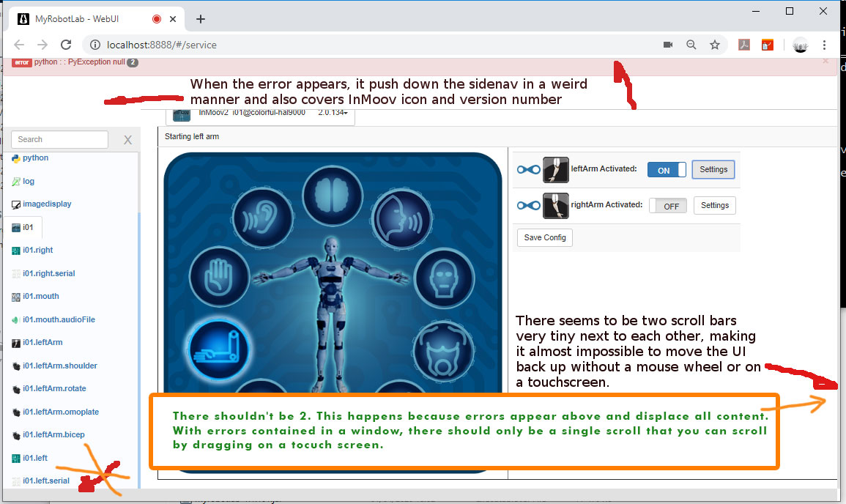Clear the sidebar search with the X
The height and width of the screenshot is (504, 846).
(128, 140)
